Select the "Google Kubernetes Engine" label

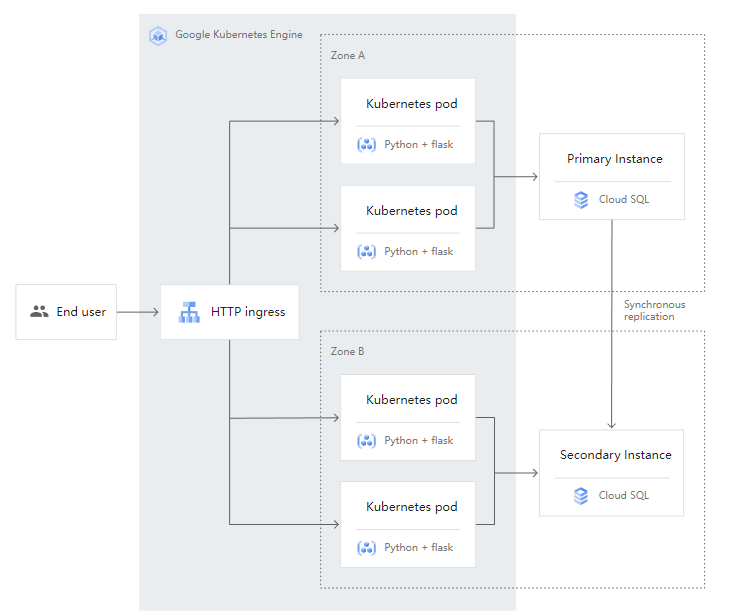tap(239, 35)
